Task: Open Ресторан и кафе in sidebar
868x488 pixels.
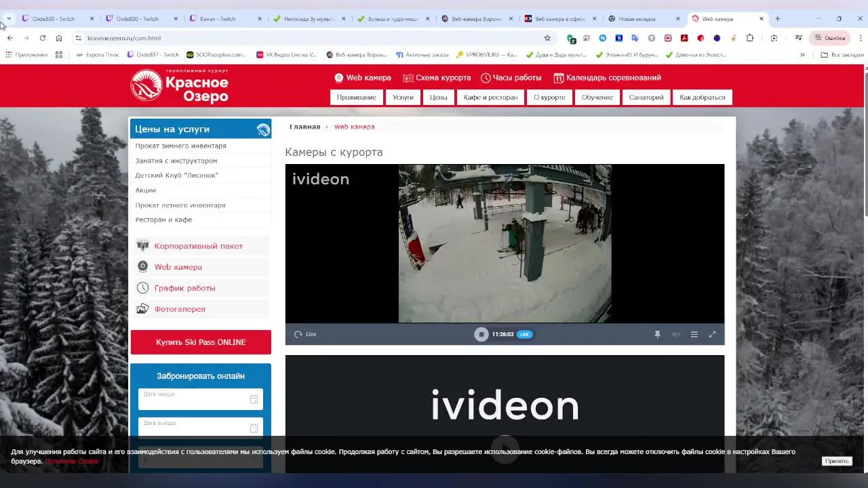Action: [163, 220]
